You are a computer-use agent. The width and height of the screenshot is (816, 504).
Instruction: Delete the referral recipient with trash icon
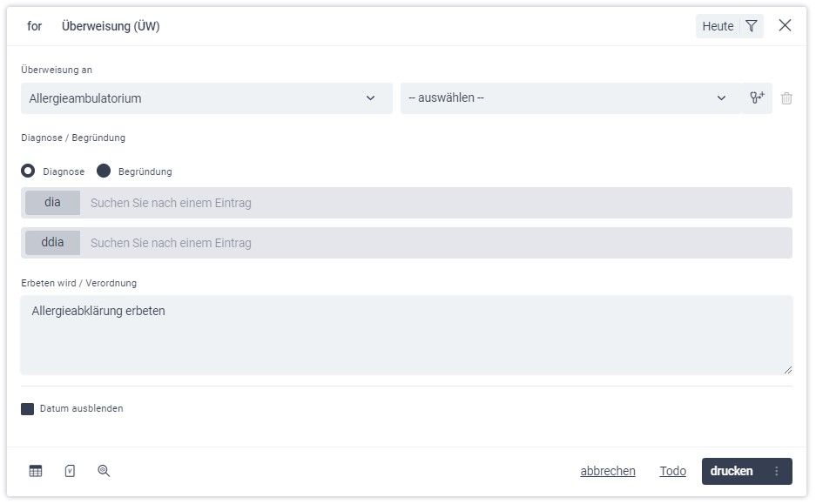[786, 98]
